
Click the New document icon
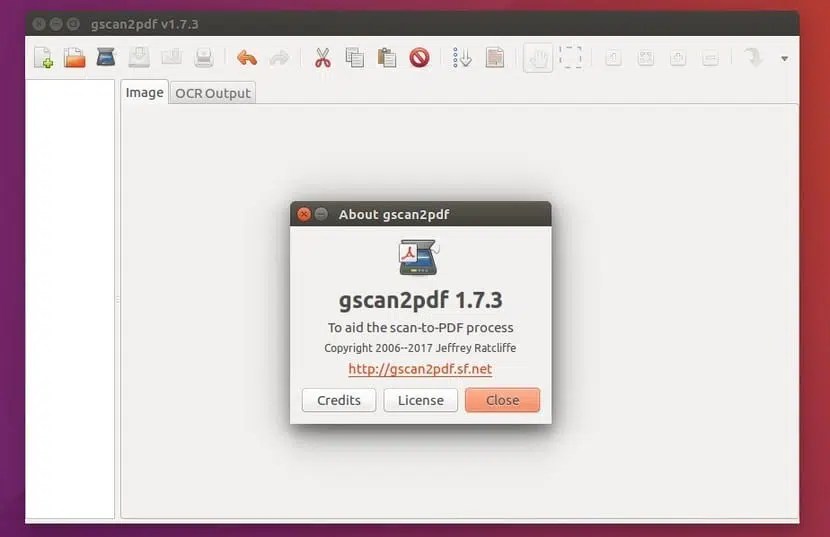point(43,58)
